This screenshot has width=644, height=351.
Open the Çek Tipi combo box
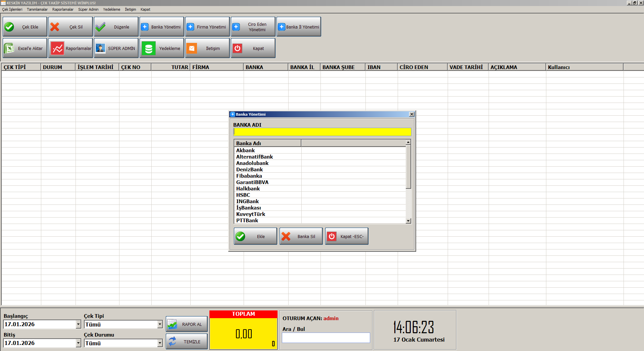point(160,324)
